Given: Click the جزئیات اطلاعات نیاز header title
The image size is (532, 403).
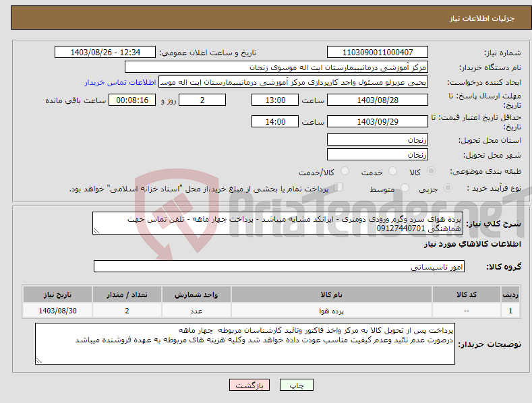Looking at the screenshot, I should click(x=482, y=18).
